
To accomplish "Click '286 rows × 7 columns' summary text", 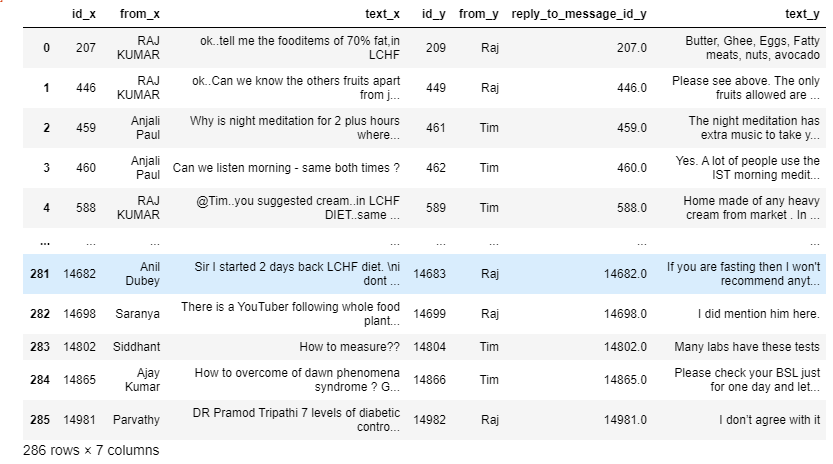I will coord(91,450).
